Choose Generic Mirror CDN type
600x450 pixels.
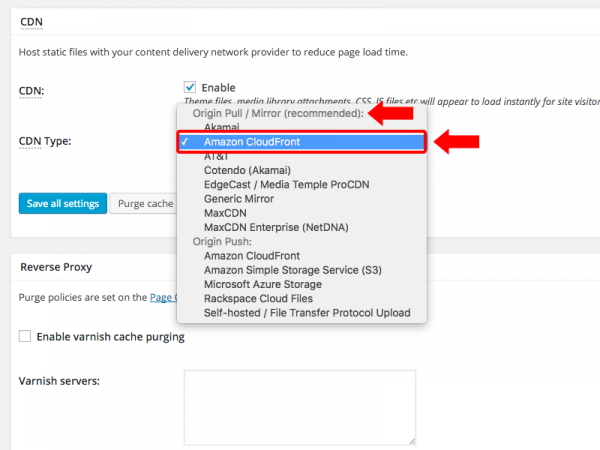click(302, 199)
